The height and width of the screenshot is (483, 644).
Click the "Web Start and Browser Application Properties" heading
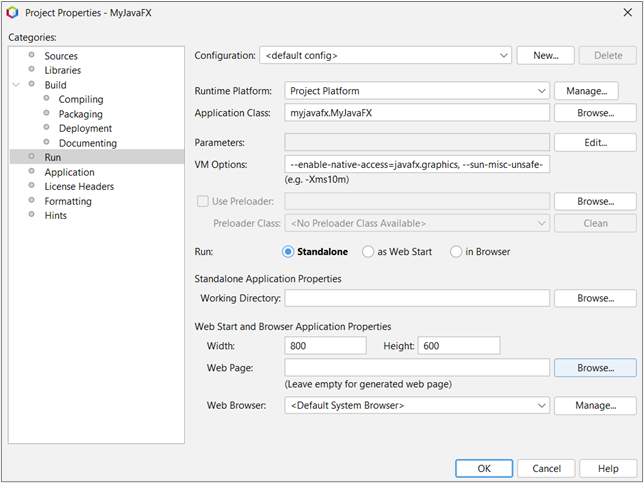pyautogui.click(x=293, y=327)
